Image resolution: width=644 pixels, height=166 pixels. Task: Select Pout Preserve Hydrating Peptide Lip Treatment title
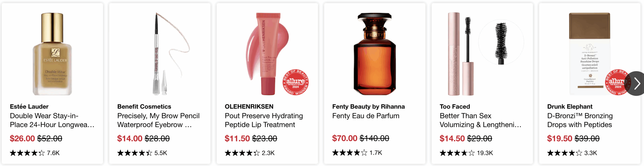264,120
